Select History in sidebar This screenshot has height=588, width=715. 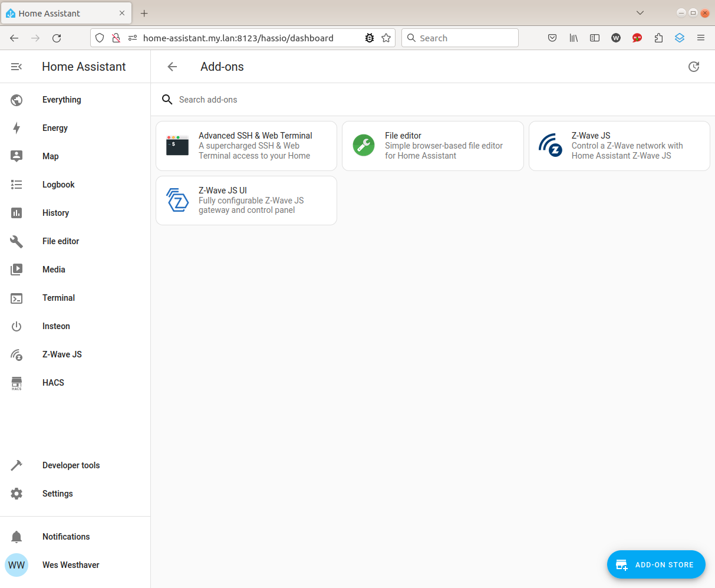pos(55,213)
